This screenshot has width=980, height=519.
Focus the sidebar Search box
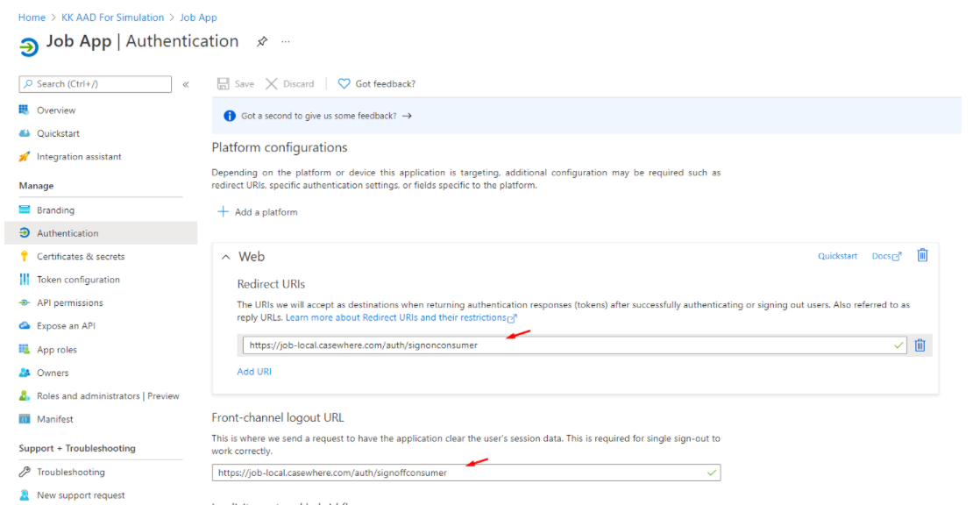(95, 84)
